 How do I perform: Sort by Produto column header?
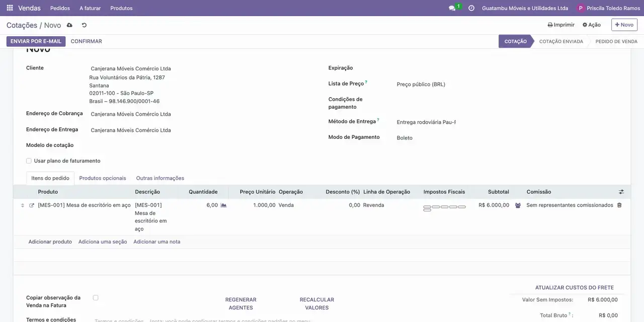[48, 192]
